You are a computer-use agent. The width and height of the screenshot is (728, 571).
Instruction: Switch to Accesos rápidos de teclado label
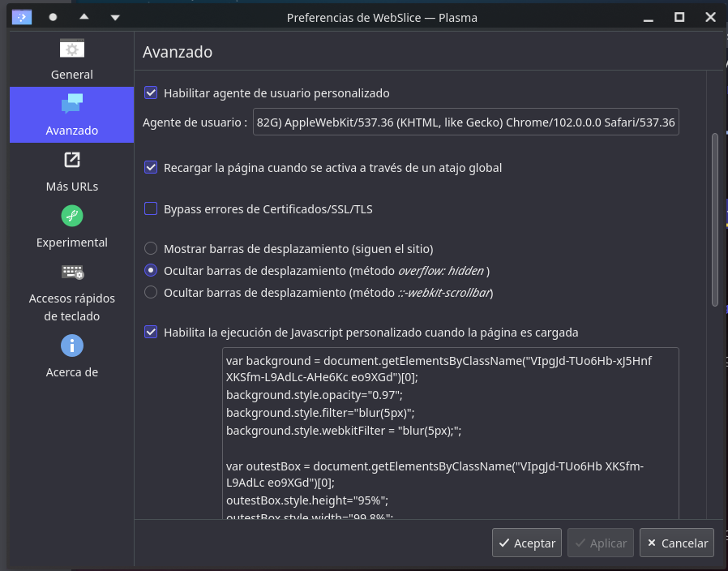72,307
